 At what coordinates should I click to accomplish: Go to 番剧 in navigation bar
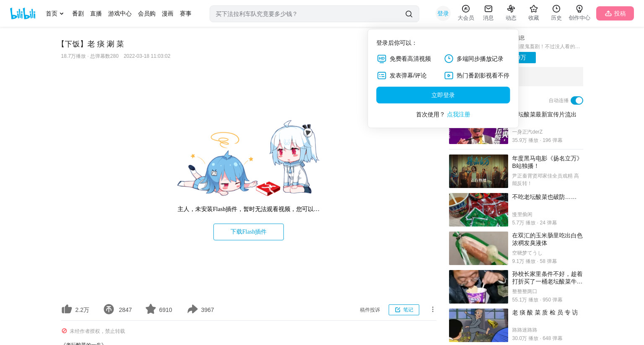(x=78, y=14)
